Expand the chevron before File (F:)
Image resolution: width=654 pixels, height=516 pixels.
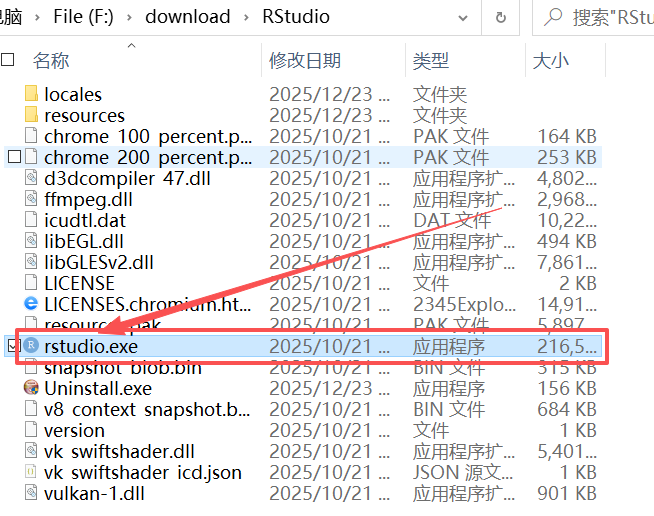(x=38, y=18)
